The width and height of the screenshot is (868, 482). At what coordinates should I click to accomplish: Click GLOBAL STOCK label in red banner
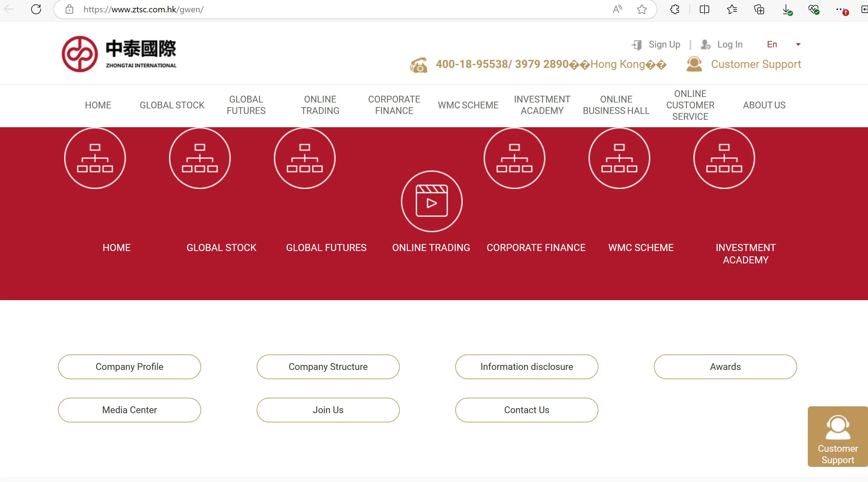coord(221,248)
